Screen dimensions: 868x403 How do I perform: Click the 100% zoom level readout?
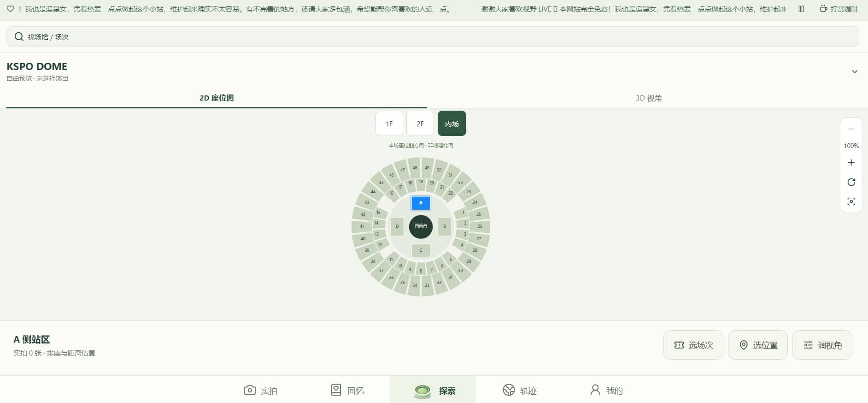pyautogui.click(x=851, y=146)
